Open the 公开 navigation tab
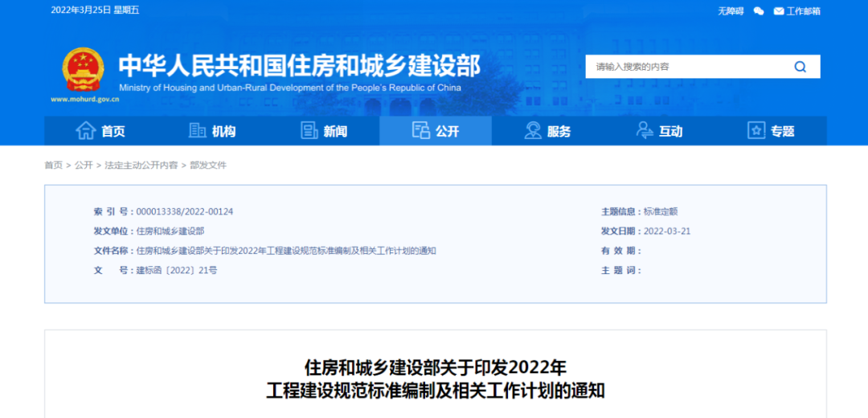The height and width of the screenshot is (418, 868). pyautogui.click(x=436, y=131)
